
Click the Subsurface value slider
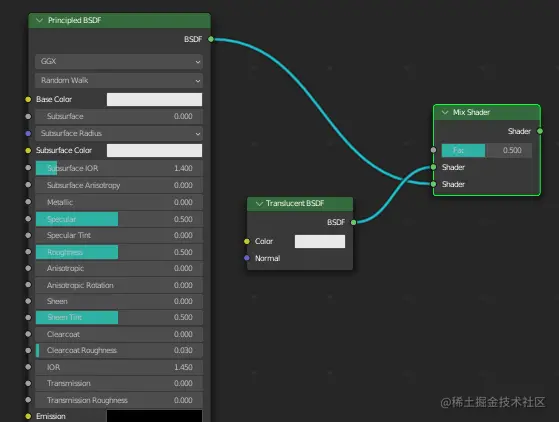click(119, 117)
